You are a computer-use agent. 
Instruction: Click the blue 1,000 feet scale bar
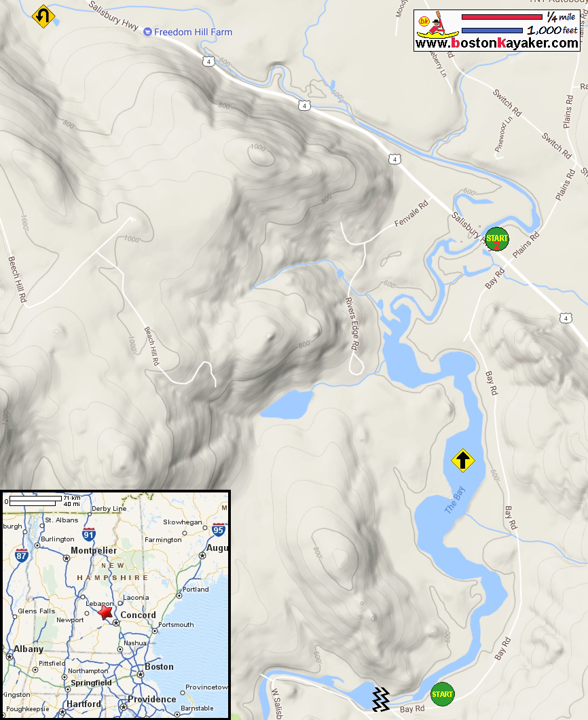click(492, 31)
